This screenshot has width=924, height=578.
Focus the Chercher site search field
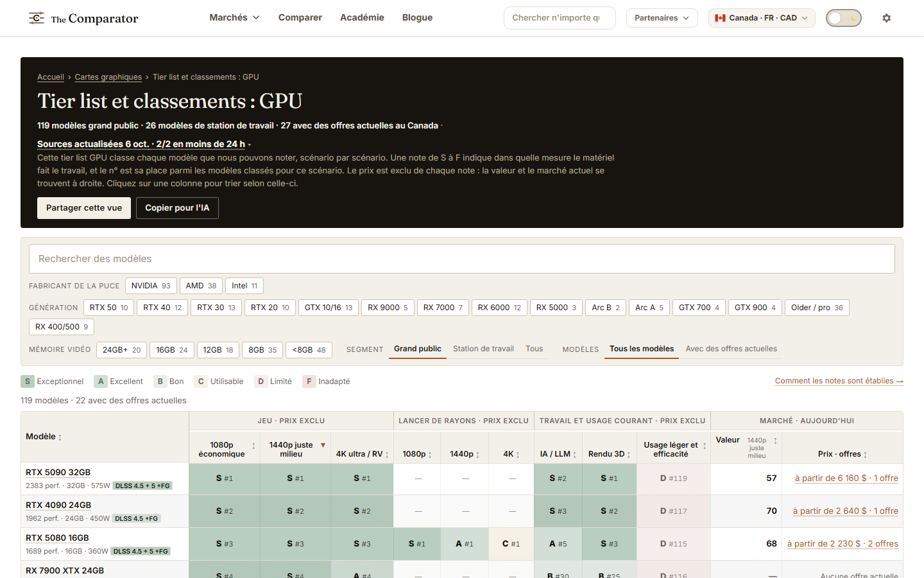click(560, 18)
